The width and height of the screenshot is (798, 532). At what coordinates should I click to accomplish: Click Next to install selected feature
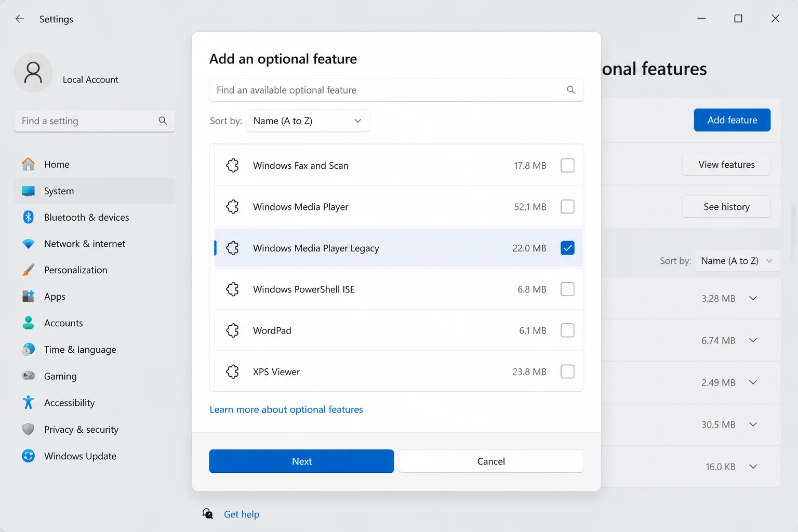pyautogui.click(x=301, y=461)
